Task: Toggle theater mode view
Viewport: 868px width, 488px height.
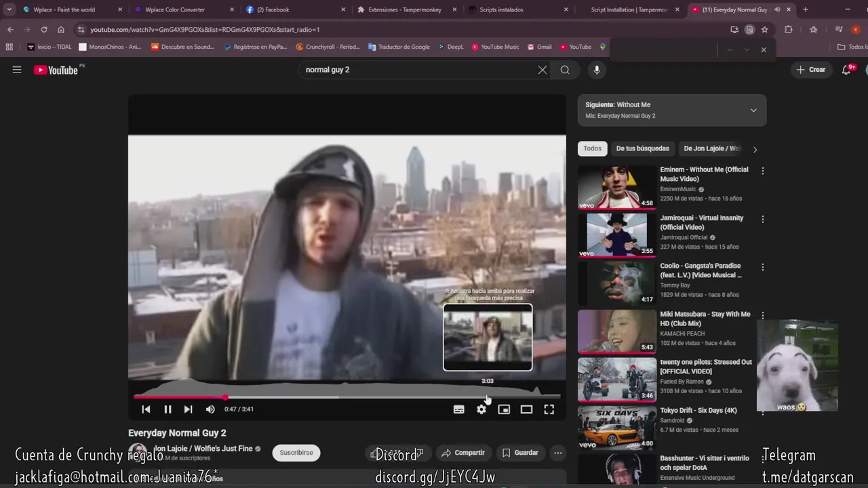Action: pos(526,409)
